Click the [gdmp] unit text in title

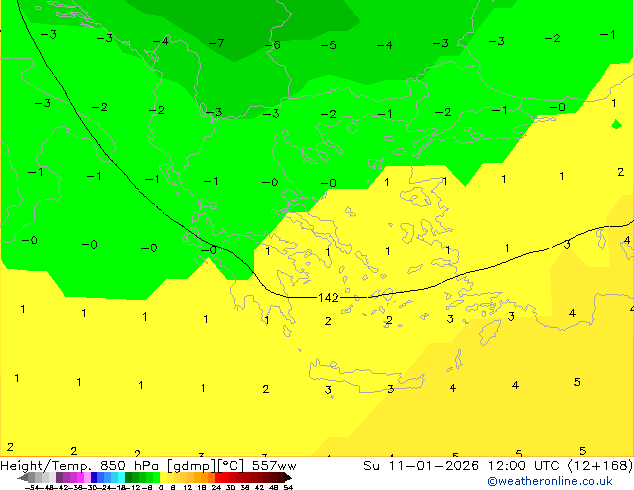click(191, 466)
